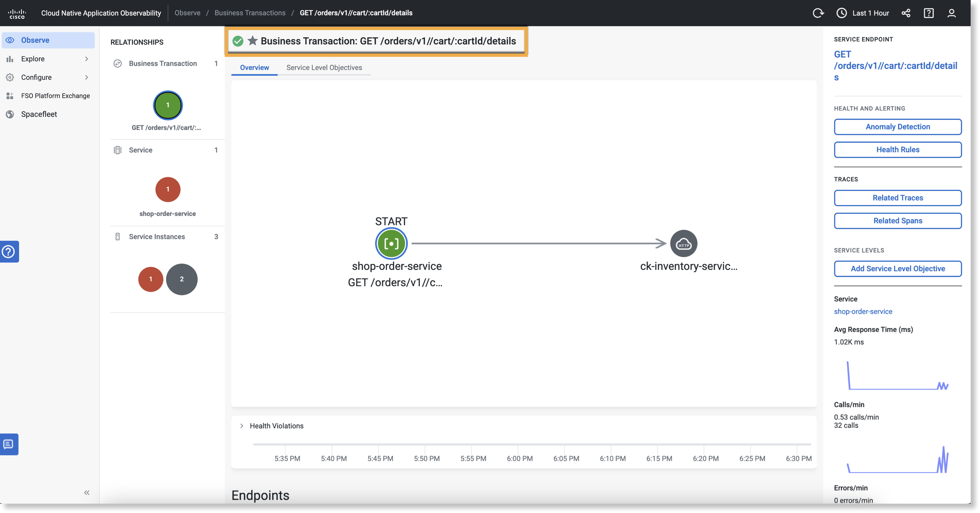This screenshot has width=980, height=513.
Task: Click the GET /orders/v1//c... node label
Action: point(395,282)
